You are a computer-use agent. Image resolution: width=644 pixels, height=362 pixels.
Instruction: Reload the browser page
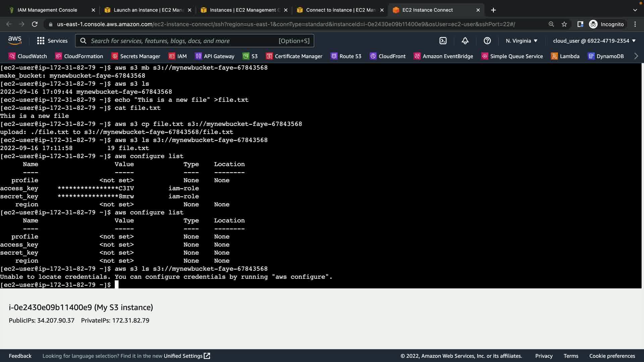pyautogui.click(x=35, y=24)
